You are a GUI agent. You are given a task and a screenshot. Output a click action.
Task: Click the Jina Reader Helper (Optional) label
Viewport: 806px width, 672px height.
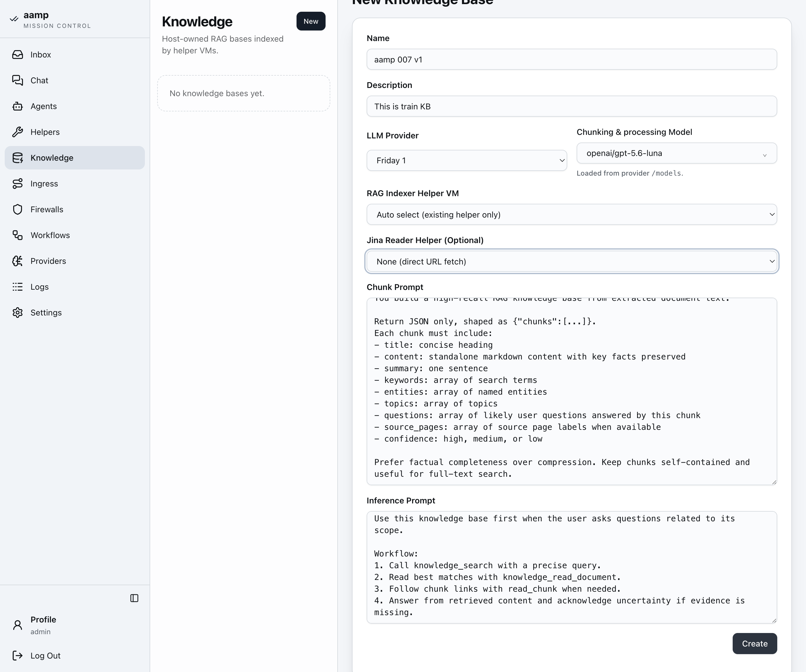(x=425, y=240)
